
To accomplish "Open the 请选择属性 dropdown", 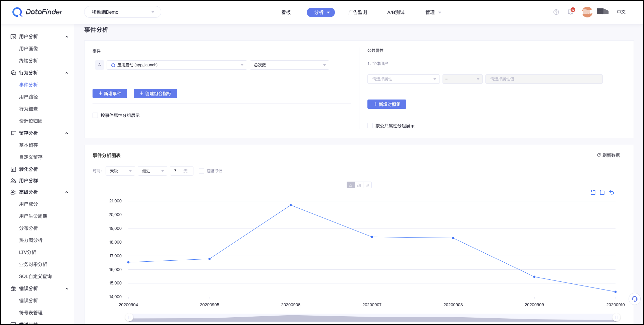I will pos(404,79).
